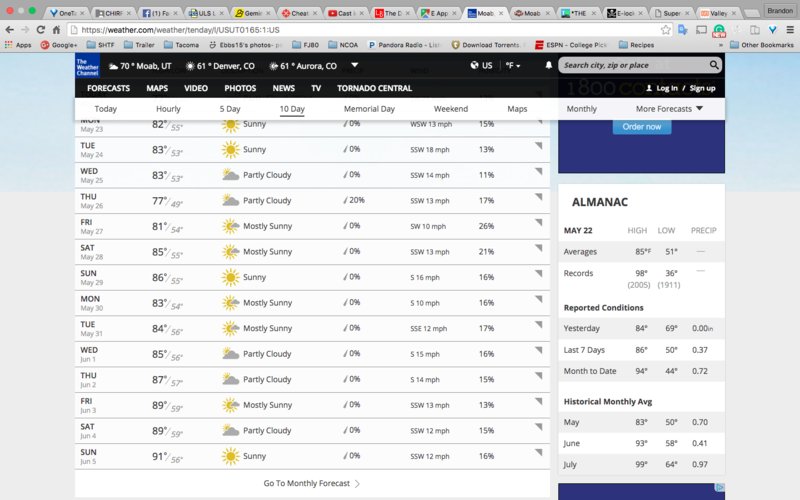Click the partly cloudy icon for Thu Jun 2

pos(231,380)
